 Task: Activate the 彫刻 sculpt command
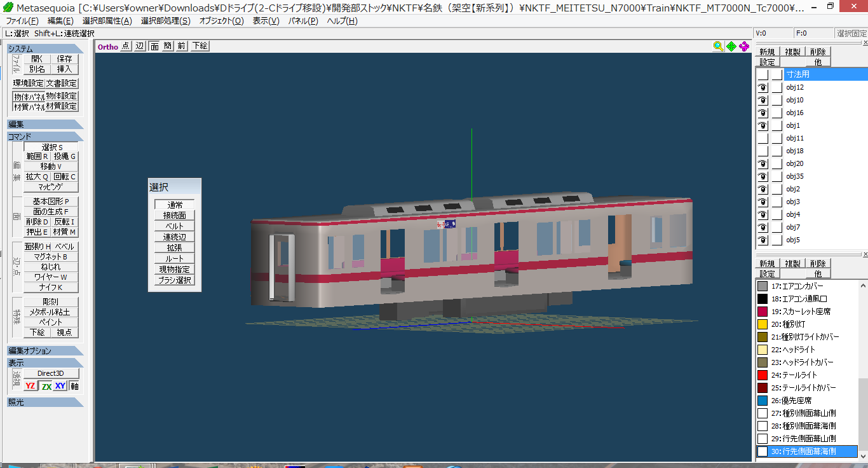click(x=51, y=302)
